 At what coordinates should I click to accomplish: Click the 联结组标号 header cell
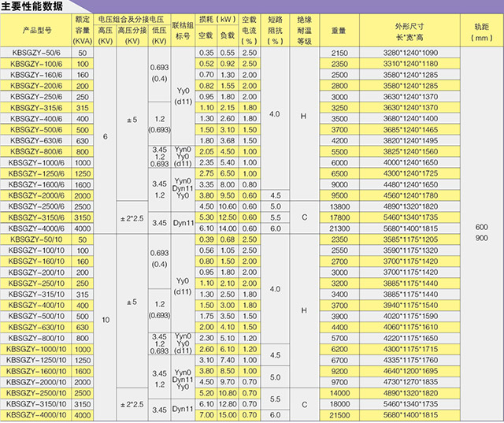pos(183,31)
